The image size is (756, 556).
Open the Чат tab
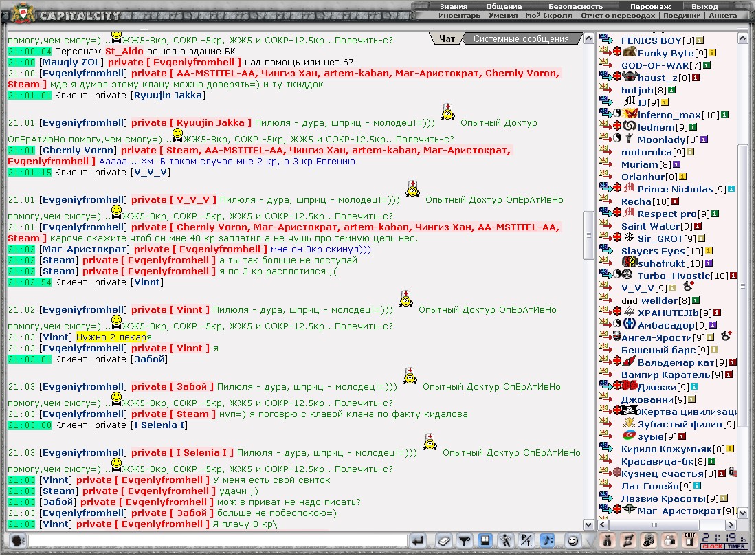click(x=447, y=38)
